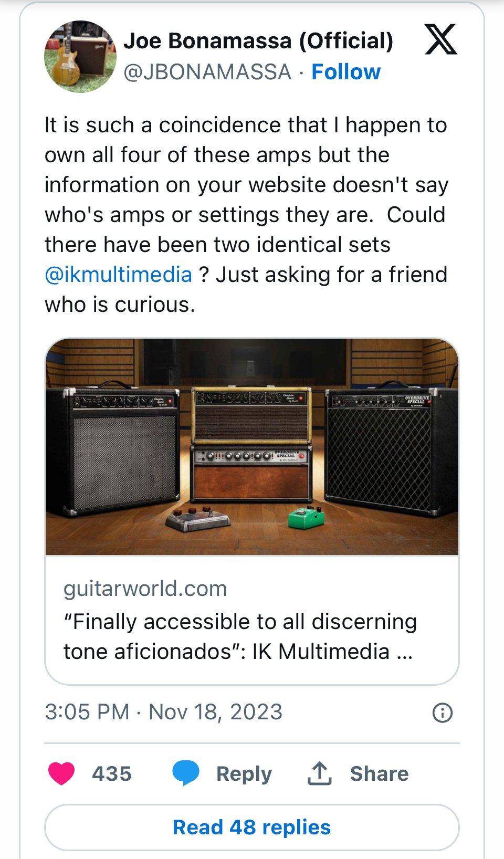Open the @JBONAMASSA handle link
The height and width of the screenshot is (859, 504).
click(x=207, y=72)
